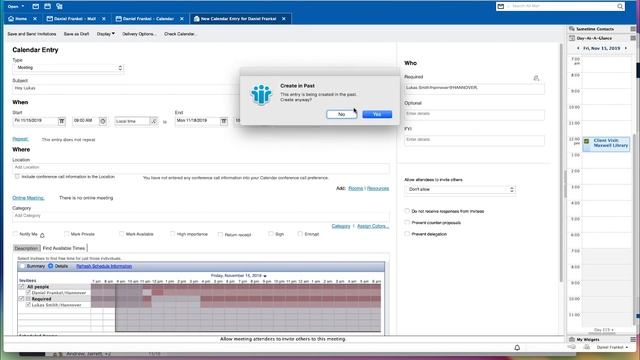640x360 pixels.
Task: Click the Rooms link
Action: coord(356,188)
